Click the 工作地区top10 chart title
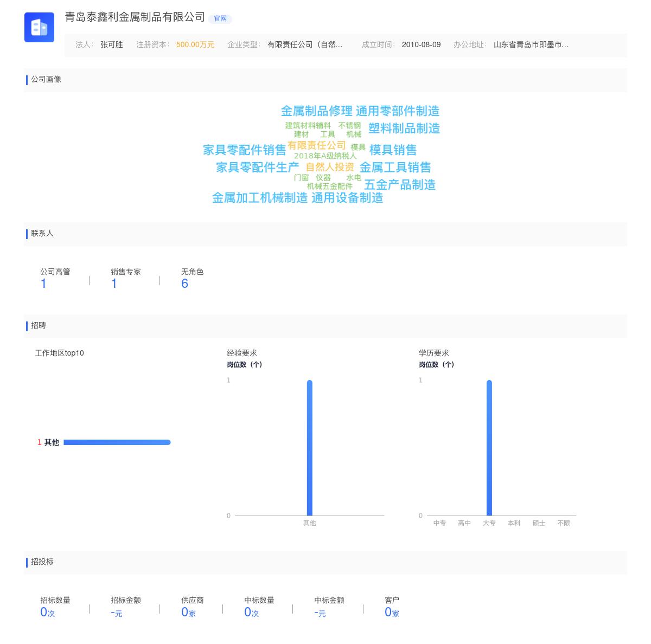Screen dimensions: 651x644 [x=60, y=353]
